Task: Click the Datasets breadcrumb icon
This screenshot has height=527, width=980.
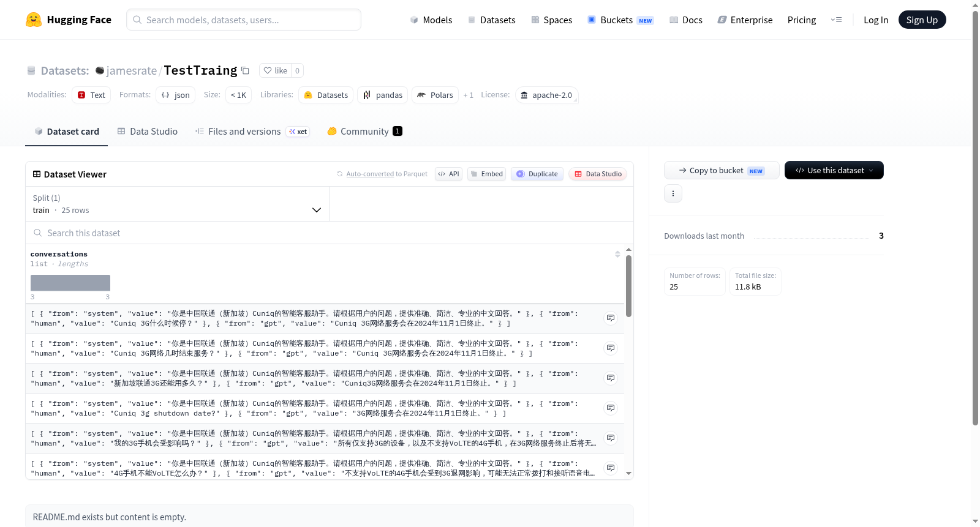Action: [31, 70]
